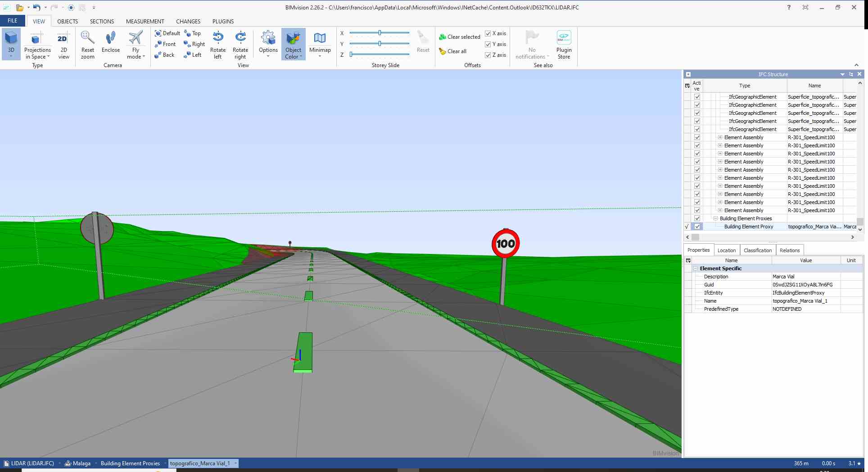The height and width of the screenshot is (472, 868).
Task: Open the Options dropdown
Action: (268, 44)
